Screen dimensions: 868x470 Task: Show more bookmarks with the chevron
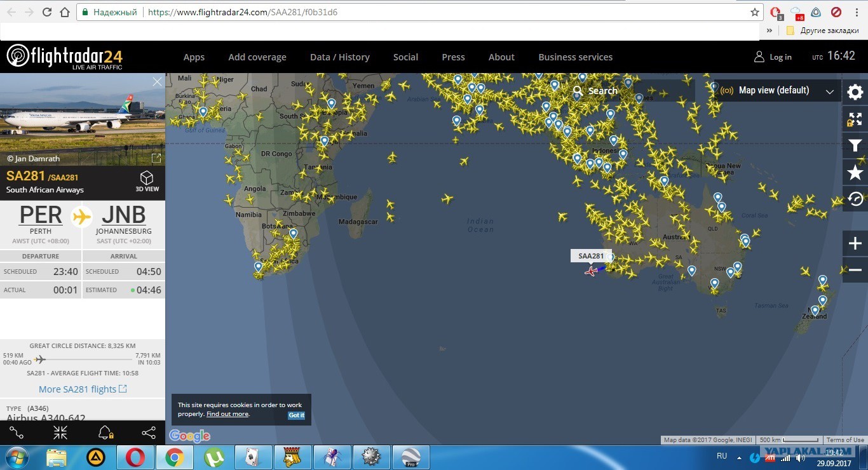coord(770,30)
